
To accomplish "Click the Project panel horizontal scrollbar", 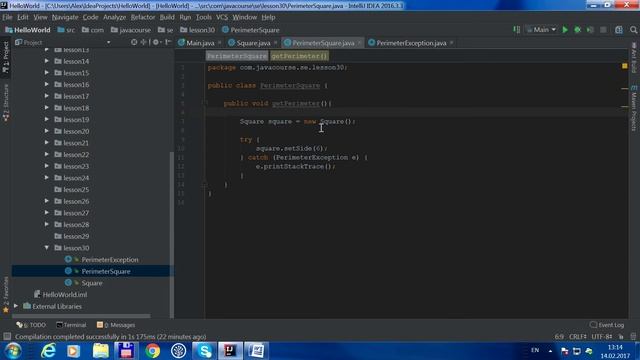I will [x=81, y=316].
